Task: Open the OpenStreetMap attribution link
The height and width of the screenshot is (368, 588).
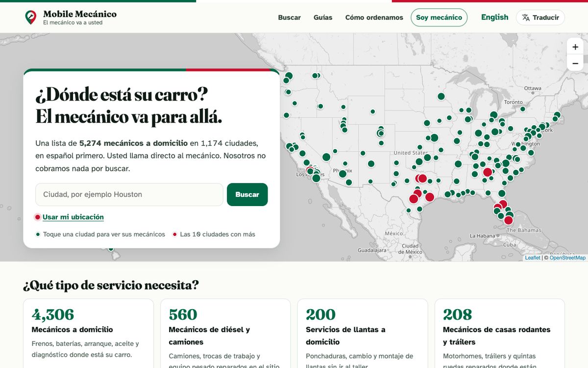Action: 567,258
